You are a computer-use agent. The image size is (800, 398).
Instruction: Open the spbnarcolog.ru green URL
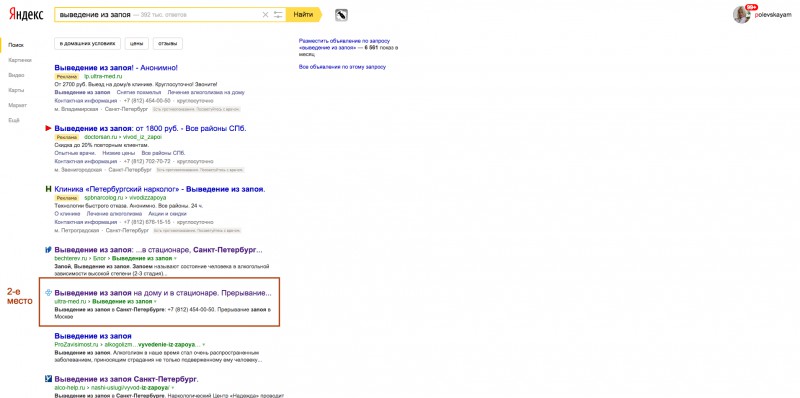pyautogui.click(x=125, y=197)
